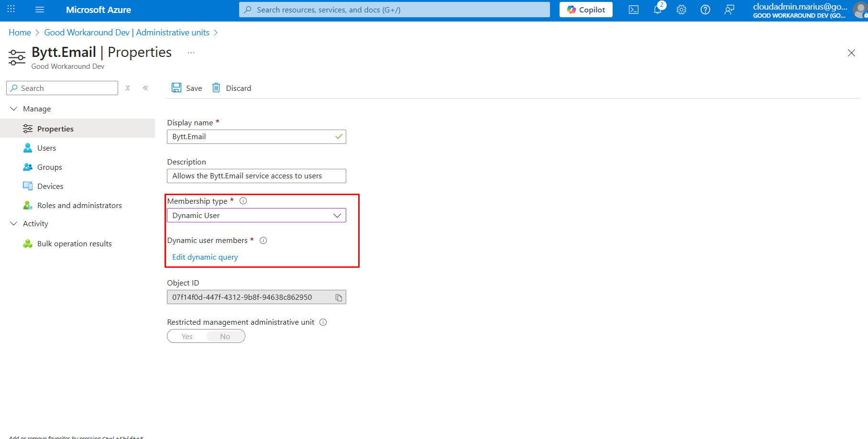The image size is (868, 439).
Task: Set restricted management toggle to No
Action: (225, 337)
